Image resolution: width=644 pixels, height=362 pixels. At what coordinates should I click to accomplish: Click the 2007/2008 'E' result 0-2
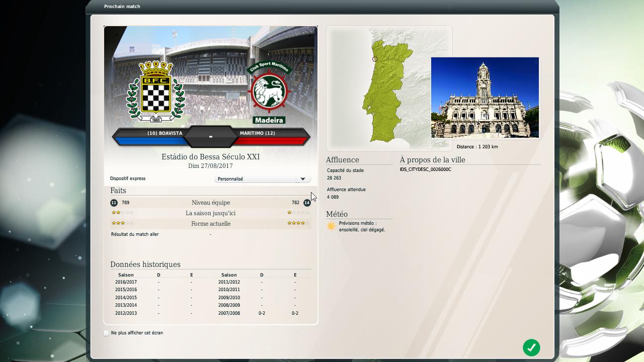[295, 313]
